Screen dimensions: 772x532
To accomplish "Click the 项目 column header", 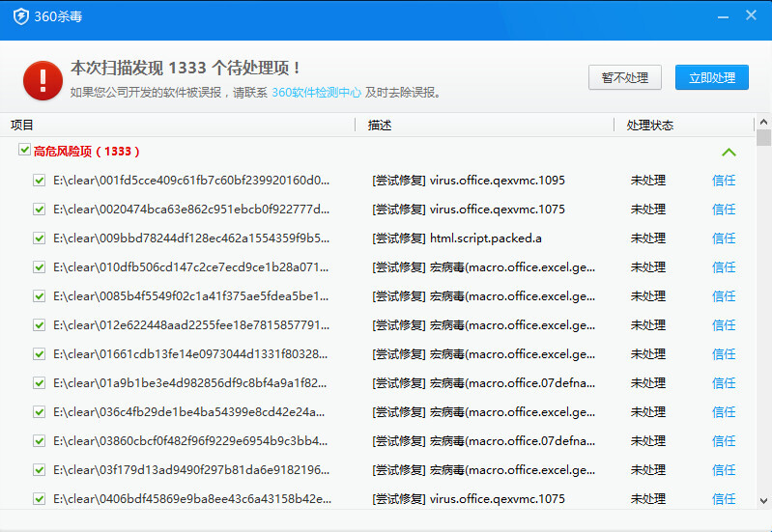I will point(22,126).
